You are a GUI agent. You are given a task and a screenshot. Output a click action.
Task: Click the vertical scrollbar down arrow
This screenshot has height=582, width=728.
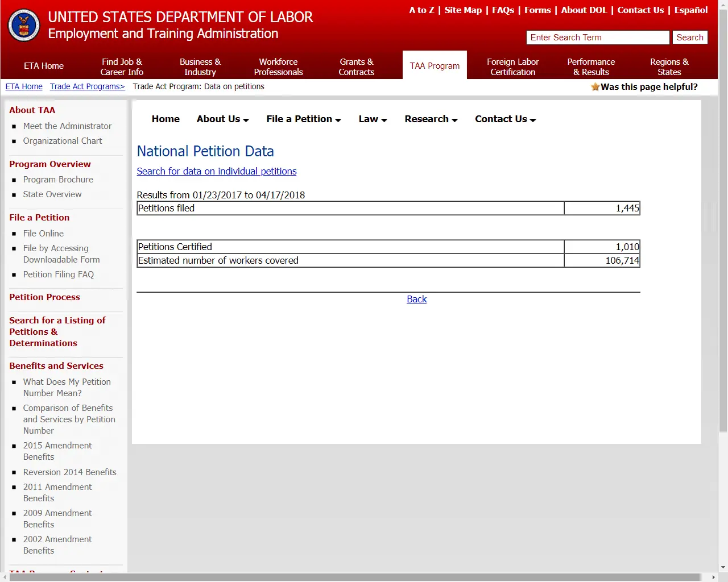tap(723, 567)
